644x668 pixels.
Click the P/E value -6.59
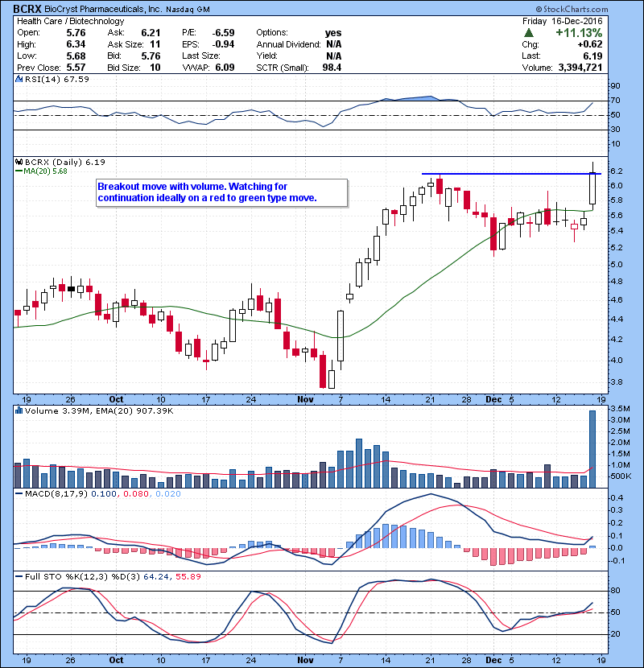223,33
